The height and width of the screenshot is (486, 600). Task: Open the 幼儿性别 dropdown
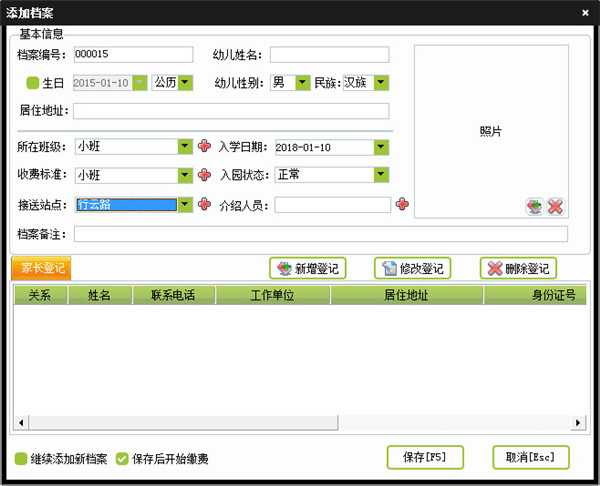coord(303,83)
